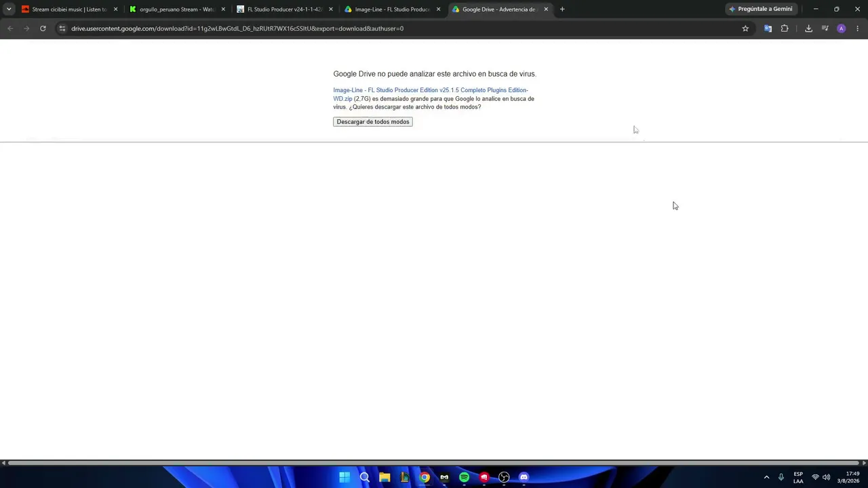Show hidden system tray icons
This screenshot has height=488, width=868.
(766, 477)
